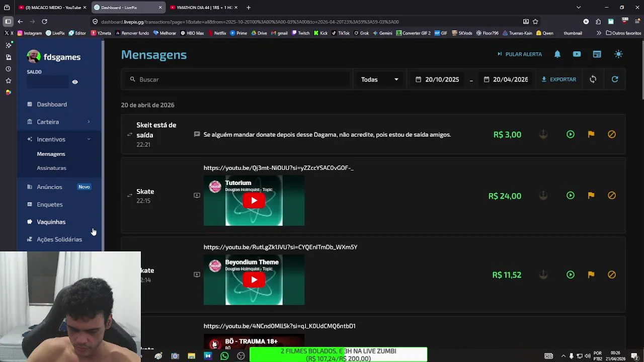The width and height of the screenshot is (644, 362).
Task: Flag the R$ 3,00 message
Action: (x=591, y=135)
